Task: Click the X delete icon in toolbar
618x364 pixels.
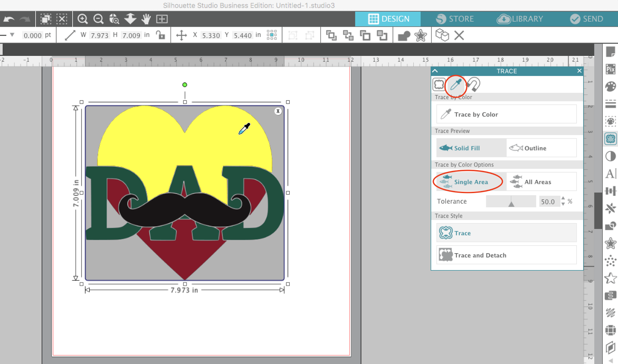Action: pos(459,36)
